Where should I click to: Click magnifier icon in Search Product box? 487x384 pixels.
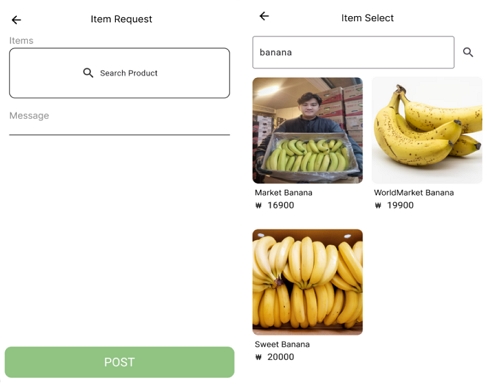click(x=88, y=73)
